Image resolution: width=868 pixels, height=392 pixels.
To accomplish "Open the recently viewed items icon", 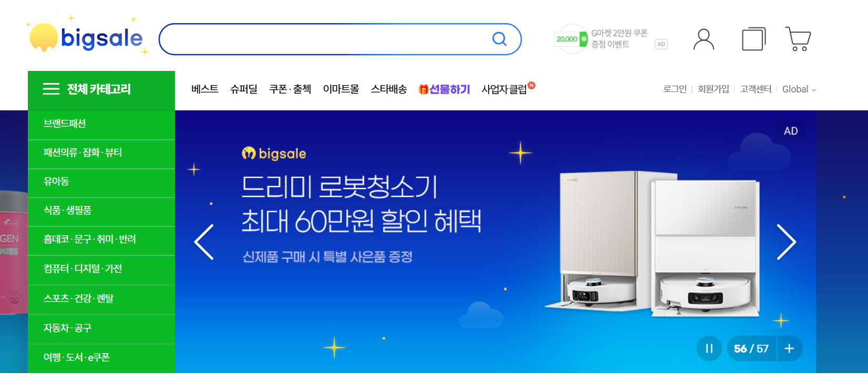I will pos(753,39).
